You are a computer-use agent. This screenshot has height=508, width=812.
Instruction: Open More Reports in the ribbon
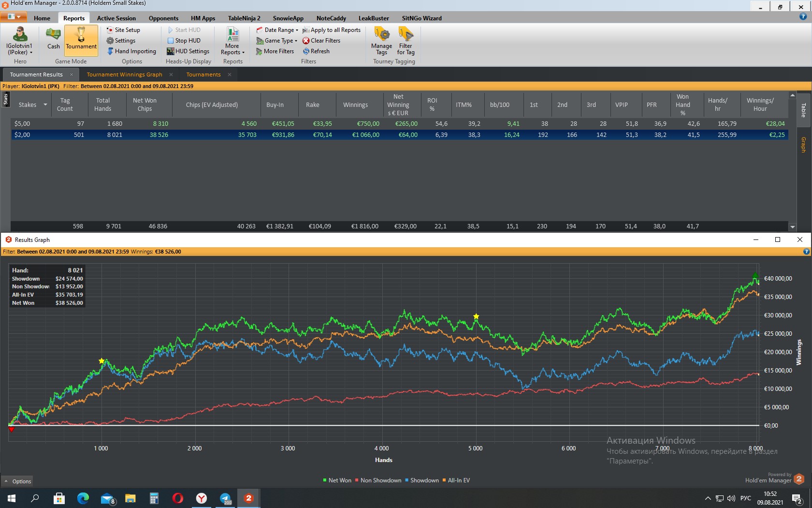click(x=232, y=41)
